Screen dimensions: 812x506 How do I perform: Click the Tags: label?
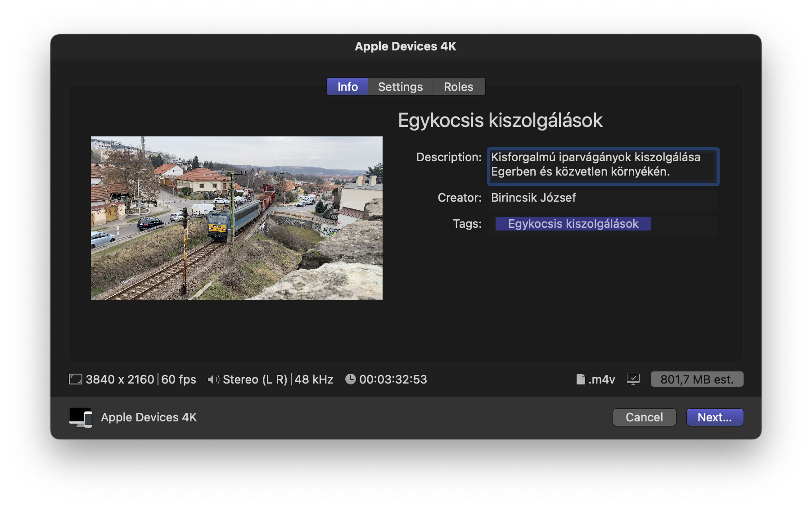coord(467,224)
